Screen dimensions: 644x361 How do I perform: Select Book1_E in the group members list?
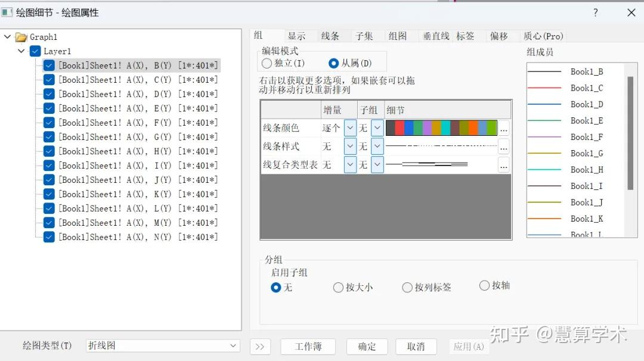(587, 120)
